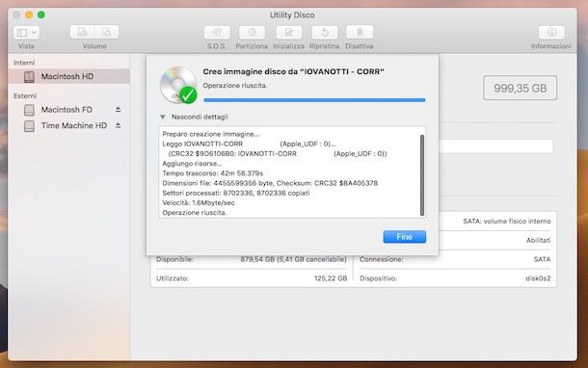Image resolution: width=588 pixels, height=368 pixels.
Task: Click the dialog title 'Creo immagine disco da'
Action: point(293,71)
